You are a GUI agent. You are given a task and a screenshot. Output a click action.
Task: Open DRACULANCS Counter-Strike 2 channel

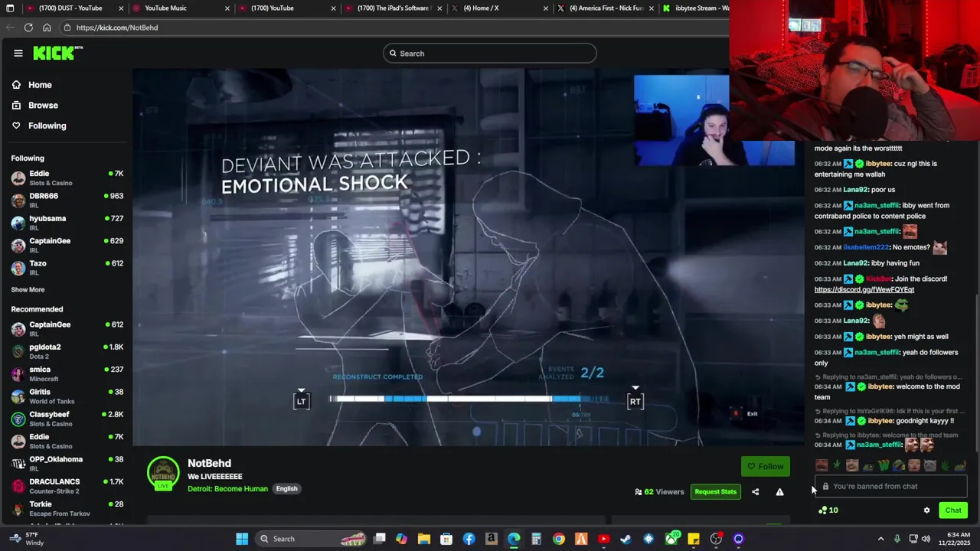[x=67, y=486]
